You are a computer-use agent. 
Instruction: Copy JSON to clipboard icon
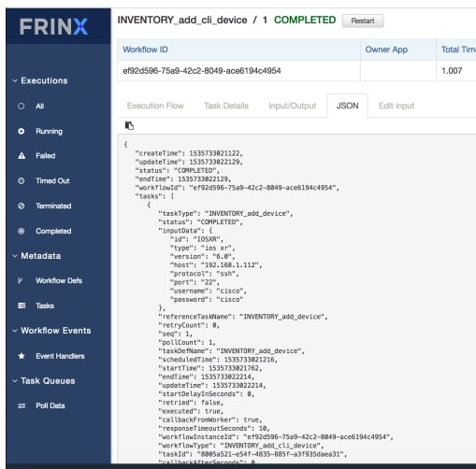coord(129,125)
